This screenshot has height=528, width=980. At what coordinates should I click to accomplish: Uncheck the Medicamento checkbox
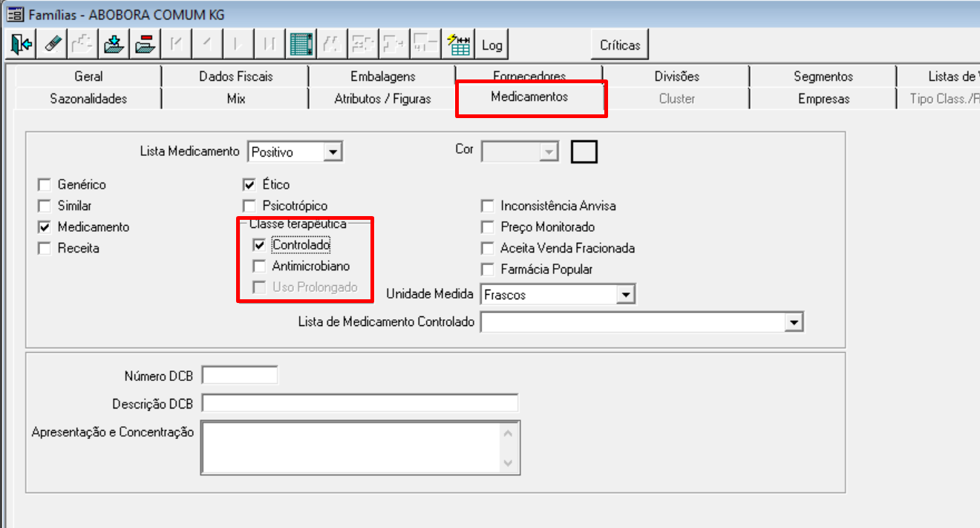tap(44, 227)
